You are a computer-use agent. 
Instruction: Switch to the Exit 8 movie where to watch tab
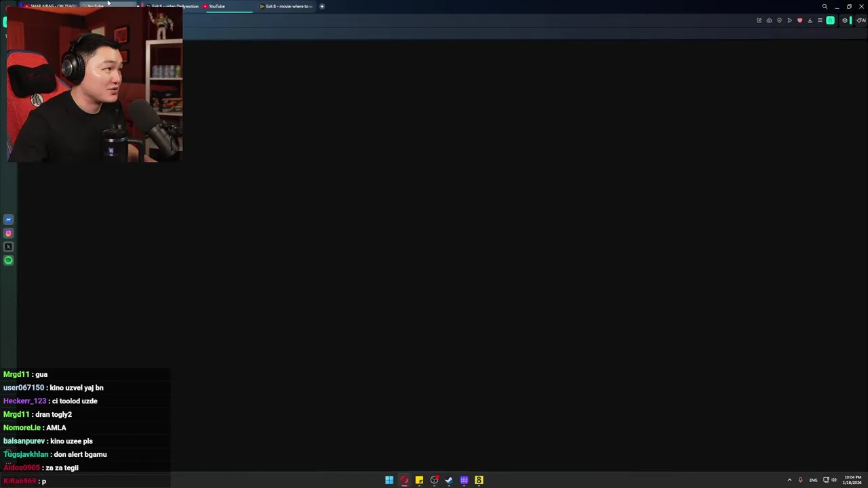(x=286, y=6)
